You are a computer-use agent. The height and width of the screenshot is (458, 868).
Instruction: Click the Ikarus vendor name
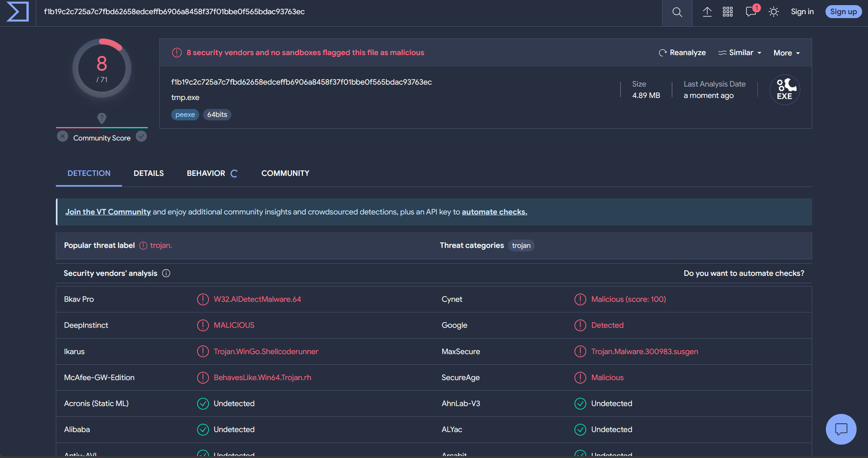(x=74, y=351)
